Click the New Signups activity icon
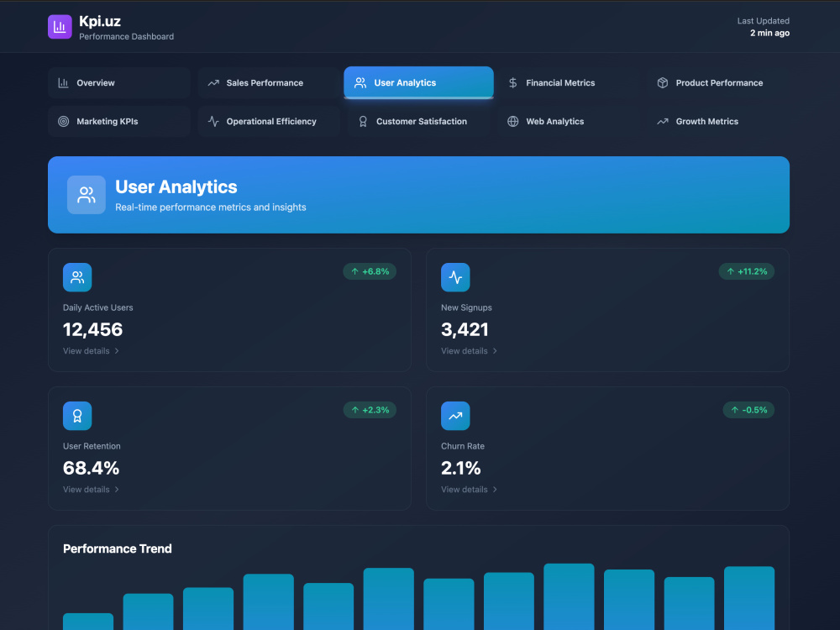Screen dimensions: 840x630 tap(455, 277)
